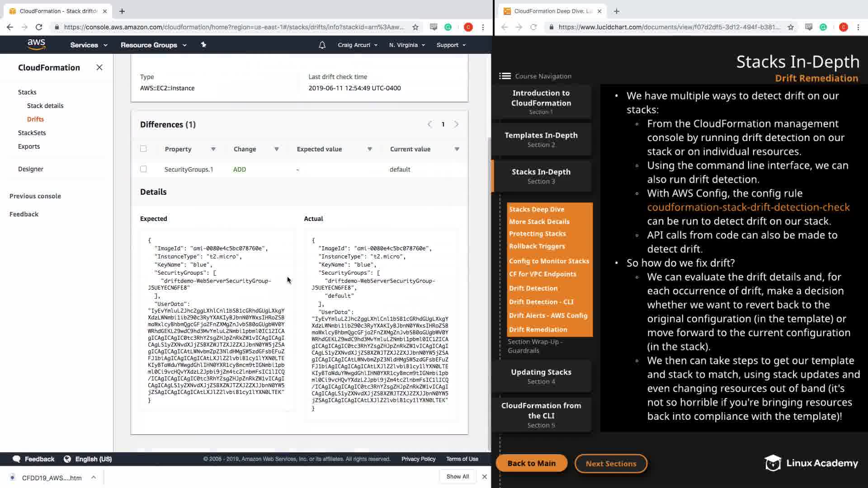
Task: Open Drift Detection - CLI lesson
Action: (x=541, y=302)
